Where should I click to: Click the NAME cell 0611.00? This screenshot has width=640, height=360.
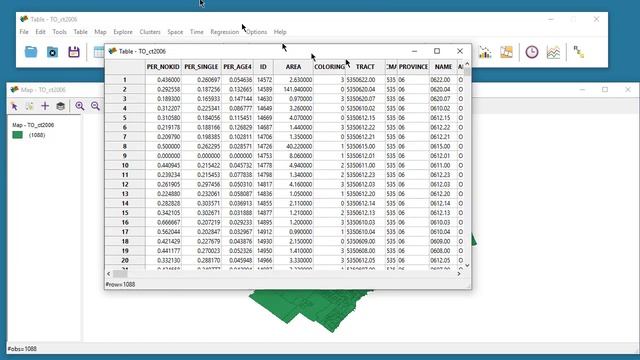click(x=443, y=165)
